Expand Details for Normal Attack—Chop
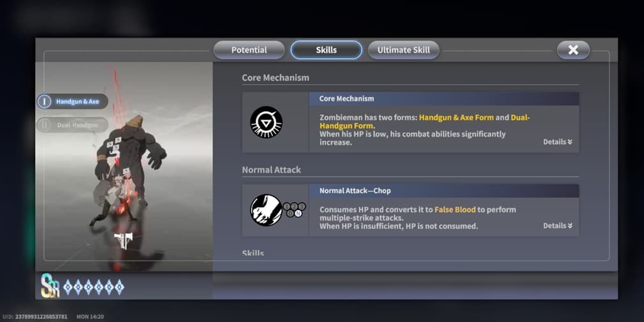644x322 pixels. pos(558,226)
